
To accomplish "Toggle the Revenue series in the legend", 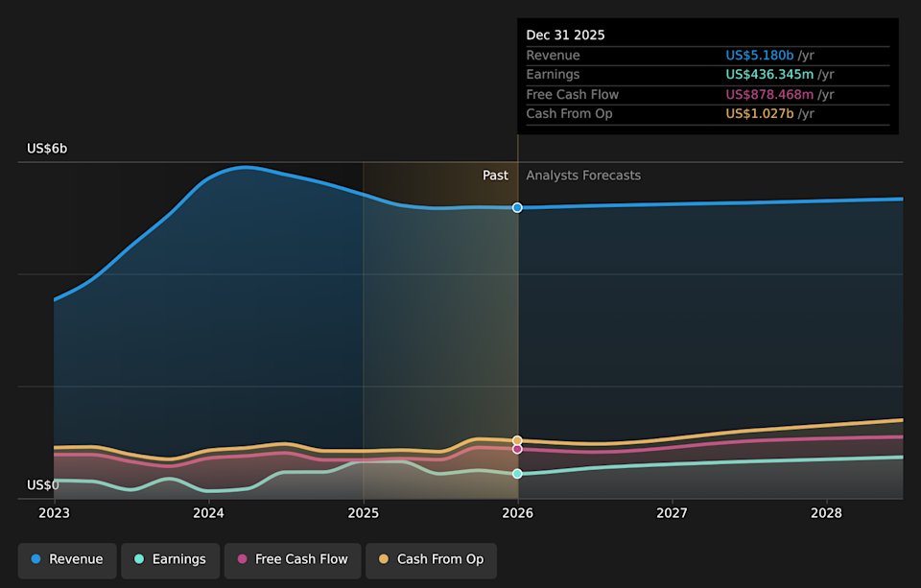I will click(66, 559).
